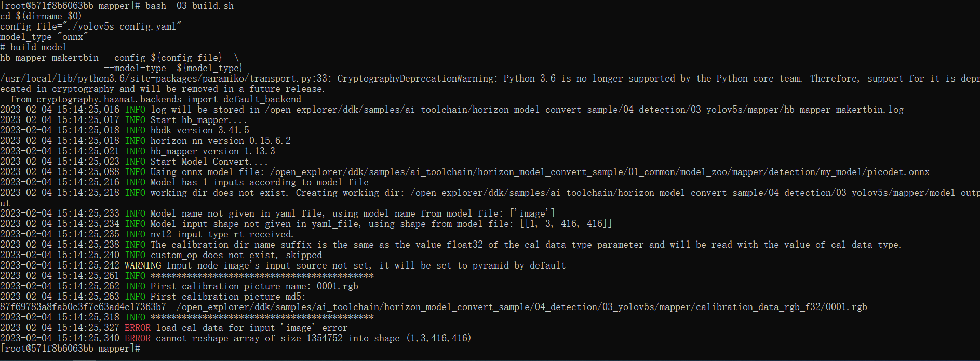Click the picodet.onnx model file path
980x361 pixels.
coord(599,172)
